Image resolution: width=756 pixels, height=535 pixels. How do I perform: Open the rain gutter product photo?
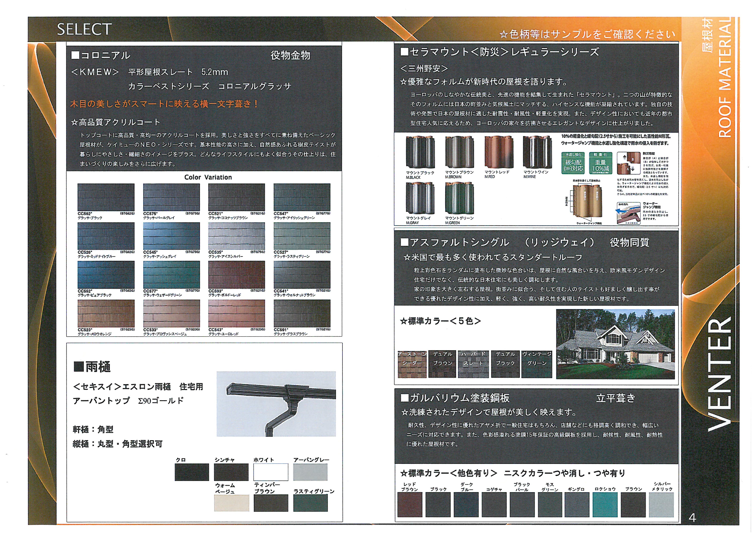click(x=276, y=404)
